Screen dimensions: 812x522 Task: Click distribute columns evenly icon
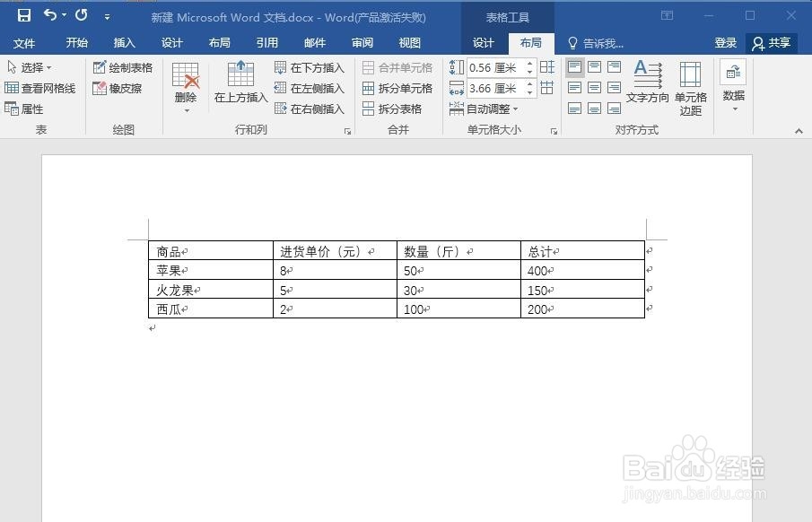(546, 88)
